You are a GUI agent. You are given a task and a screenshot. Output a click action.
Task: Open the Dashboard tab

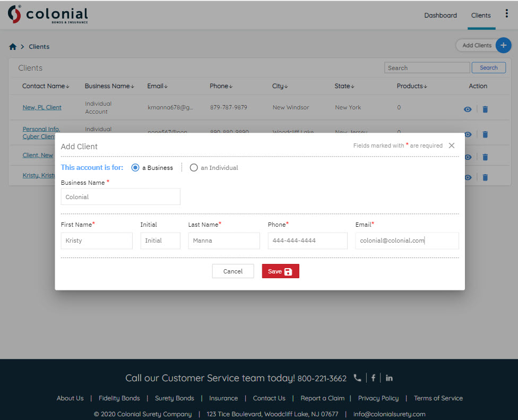point(441,15)
